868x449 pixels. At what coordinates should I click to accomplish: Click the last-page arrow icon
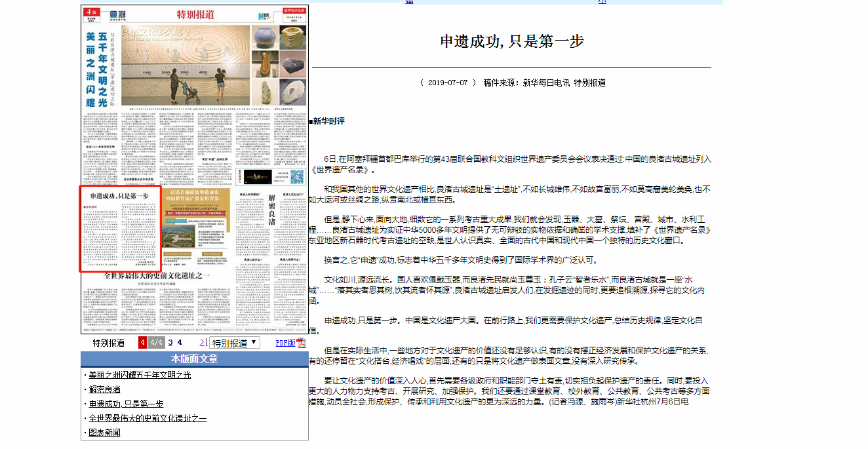click(x=203, y=343)
